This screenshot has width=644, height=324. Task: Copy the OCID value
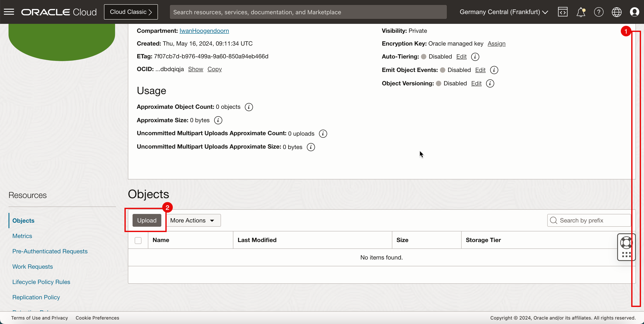point(214,69)
